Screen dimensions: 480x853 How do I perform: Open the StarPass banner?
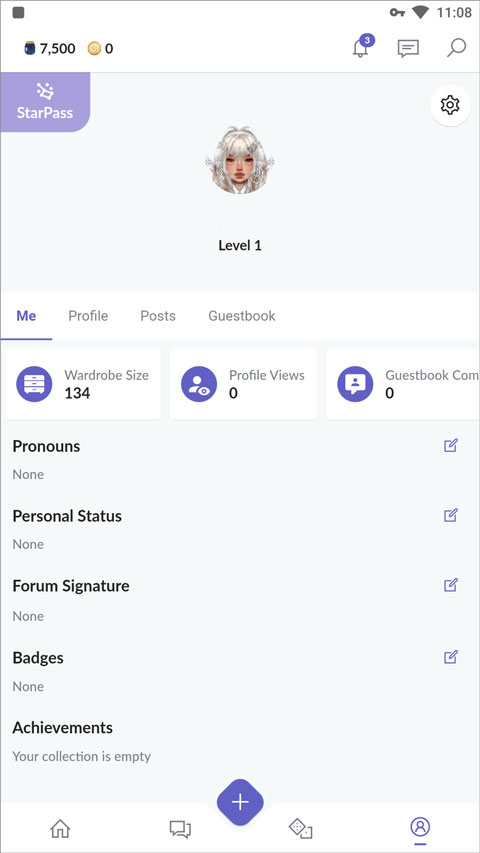pyautogui.click(x=45, y=102)
